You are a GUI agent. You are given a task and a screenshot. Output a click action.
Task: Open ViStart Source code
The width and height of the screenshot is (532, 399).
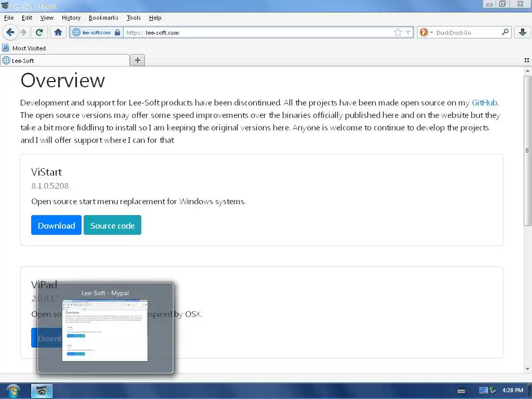pyautogui.click(x=112, y=225)
